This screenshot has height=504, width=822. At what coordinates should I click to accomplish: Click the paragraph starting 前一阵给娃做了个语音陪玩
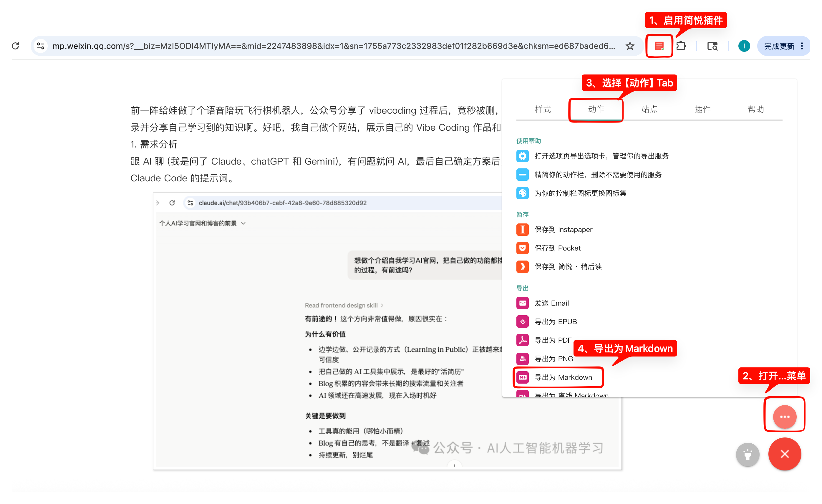tap(316, 119)
